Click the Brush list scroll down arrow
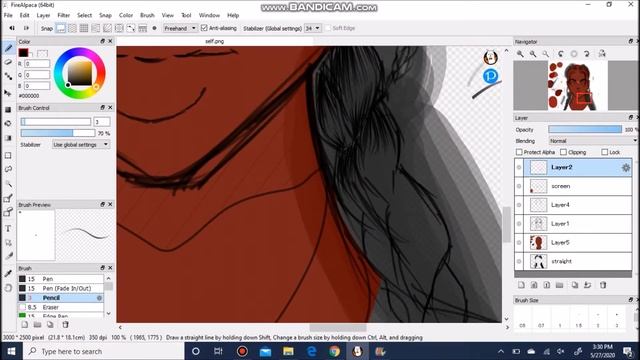The height and width of the screenshot is (360, 640). click(x=108, y=313)
